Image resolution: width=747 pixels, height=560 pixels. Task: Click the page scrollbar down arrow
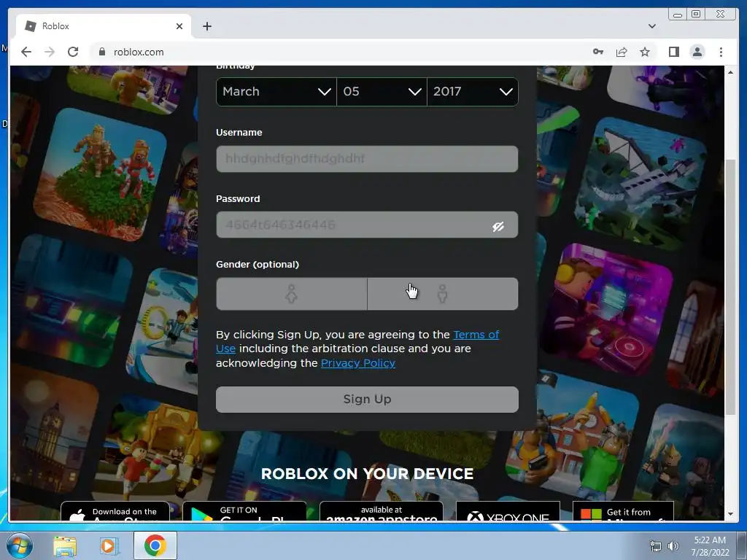[730, 514]
